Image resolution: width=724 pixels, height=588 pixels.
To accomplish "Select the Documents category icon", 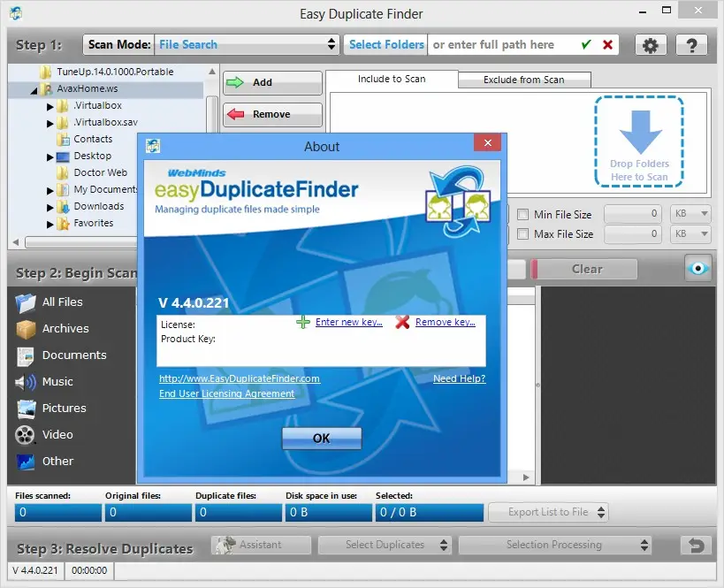I will click(x=26, y=355).
